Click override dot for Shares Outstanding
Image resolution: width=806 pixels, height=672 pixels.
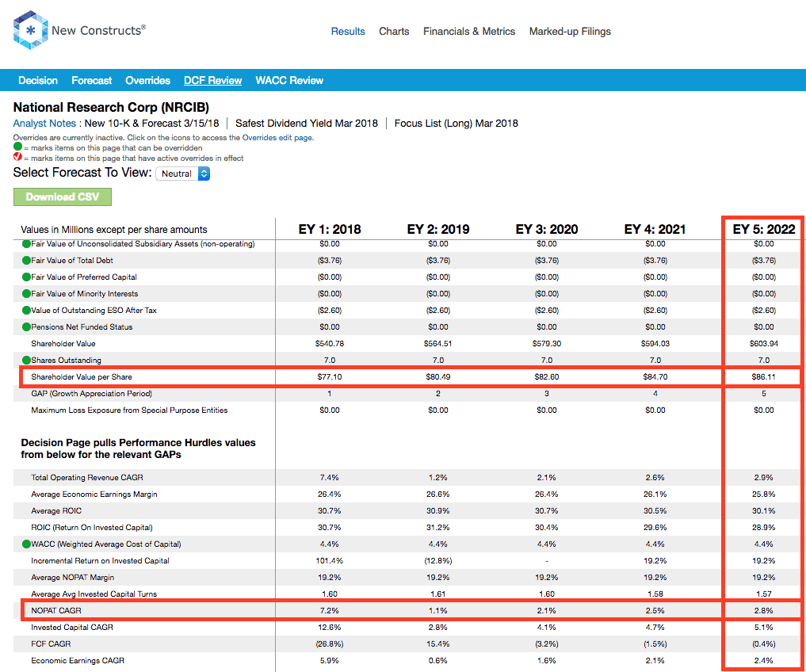point(26,361)
